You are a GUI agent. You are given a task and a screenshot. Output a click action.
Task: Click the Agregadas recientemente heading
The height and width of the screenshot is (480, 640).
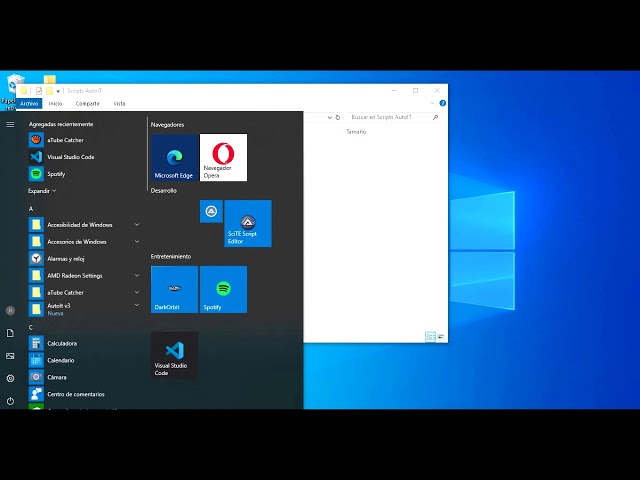[x=61, y=124]
